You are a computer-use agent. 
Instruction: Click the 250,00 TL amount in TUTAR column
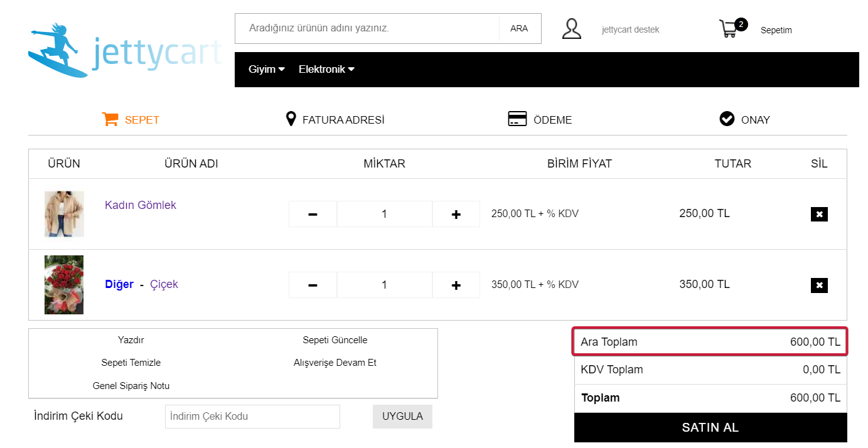(704, 213)
